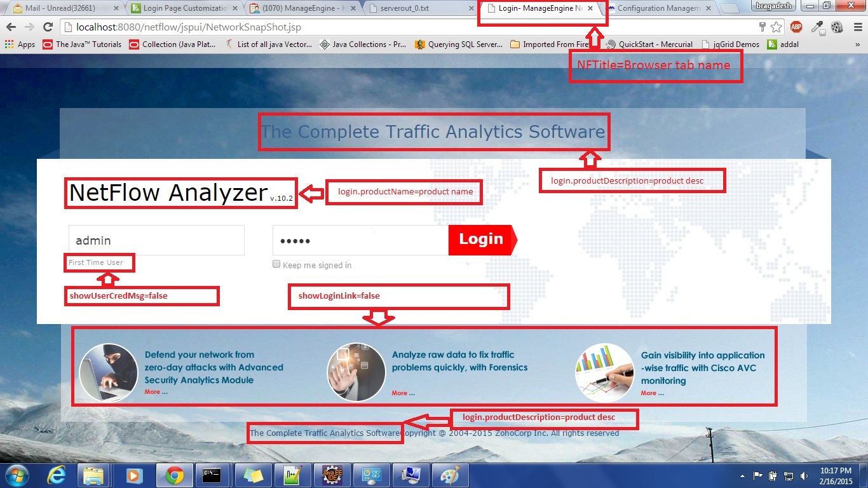Open the Paint palette icon in taskbar
This screenshot has width=868, height=488.
(449, 475)
